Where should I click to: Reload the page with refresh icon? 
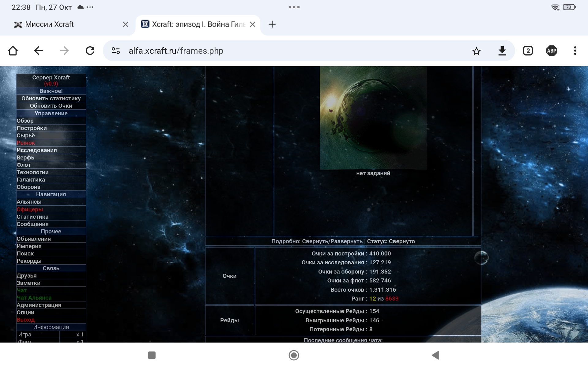point(90,51)
